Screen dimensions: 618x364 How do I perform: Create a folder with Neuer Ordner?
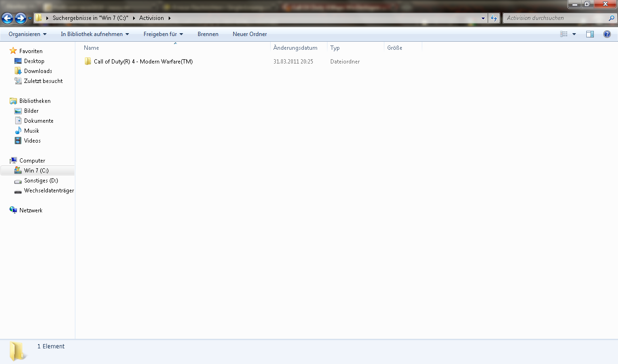click(x=250, y=34)
